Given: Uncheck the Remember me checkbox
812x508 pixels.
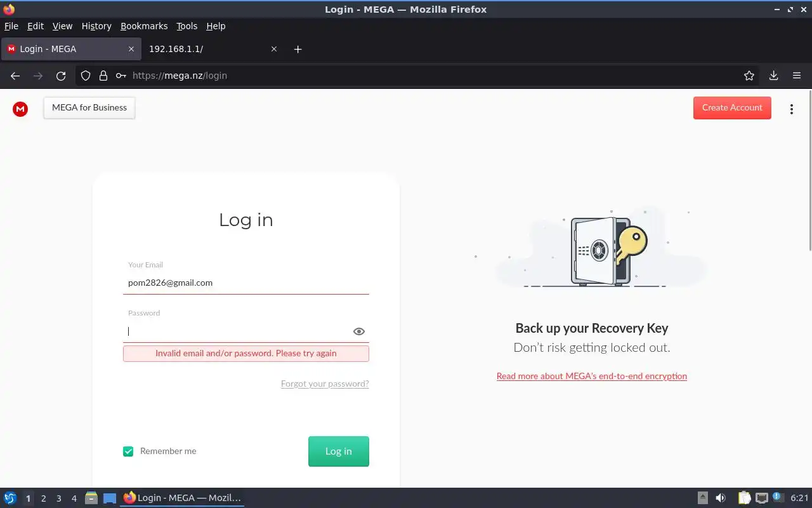Looking at the screenshot, I should tap(128, 451).
